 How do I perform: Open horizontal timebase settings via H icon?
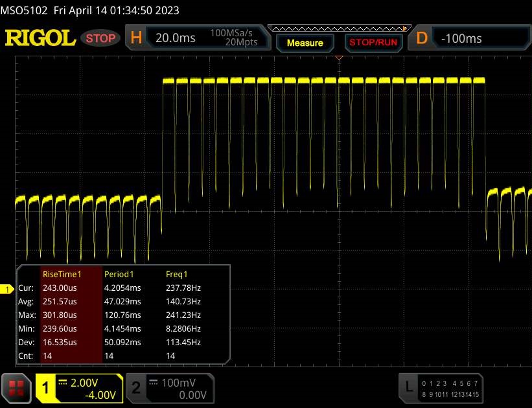click(x=136, y=38)
